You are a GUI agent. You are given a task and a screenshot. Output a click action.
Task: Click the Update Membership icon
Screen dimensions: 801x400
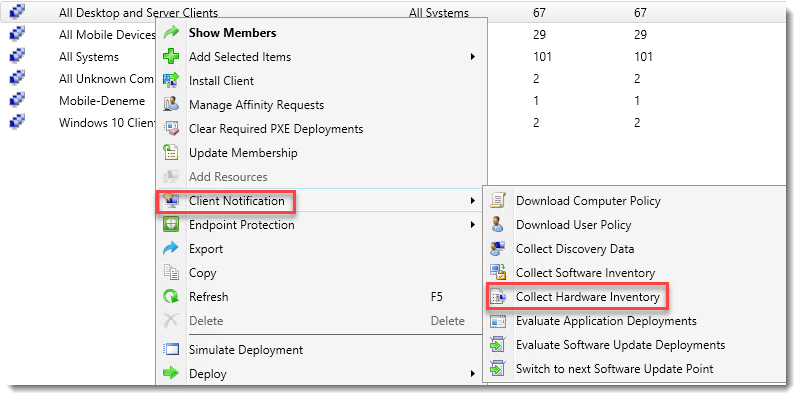pyautogui.click(x=170, y=153)
